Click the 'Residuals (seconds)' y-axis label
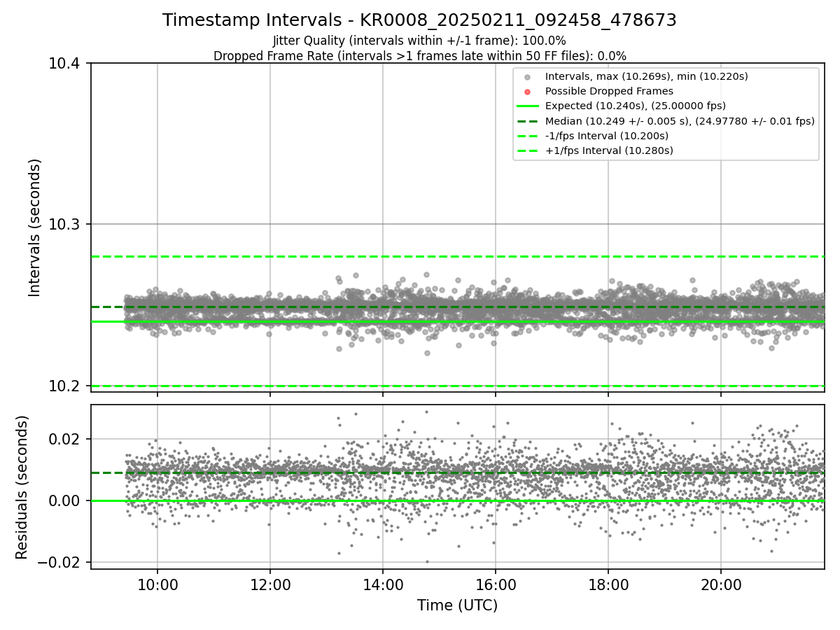The height and width of the screenshot is (630, 840). coord(22,487)
